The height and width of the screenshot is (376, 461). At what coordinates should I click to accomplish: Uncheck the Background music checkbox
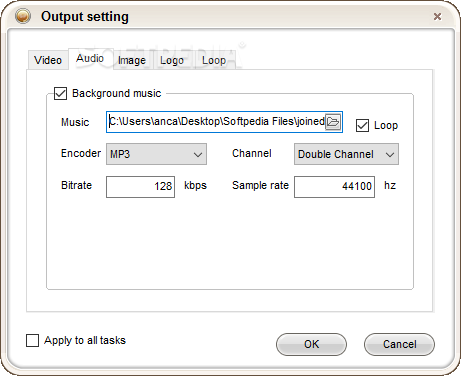[x=60, y=94]
